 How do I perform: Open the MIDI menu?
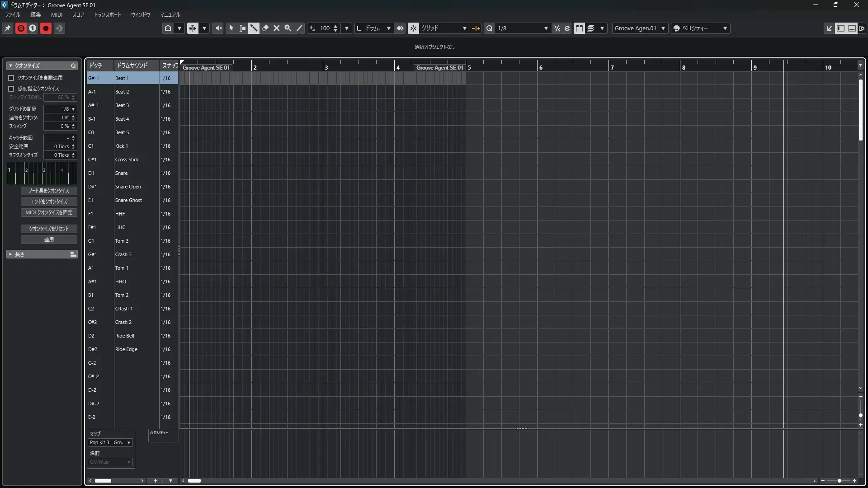pos(57,14)
